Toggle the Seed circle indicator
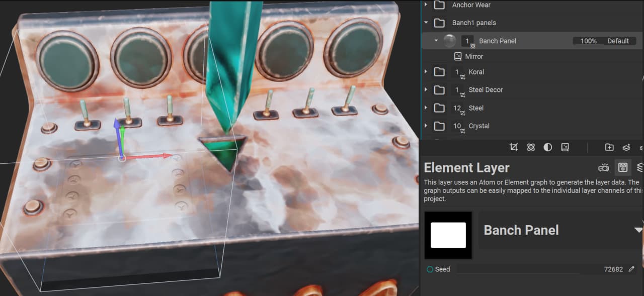 (430, 269)
